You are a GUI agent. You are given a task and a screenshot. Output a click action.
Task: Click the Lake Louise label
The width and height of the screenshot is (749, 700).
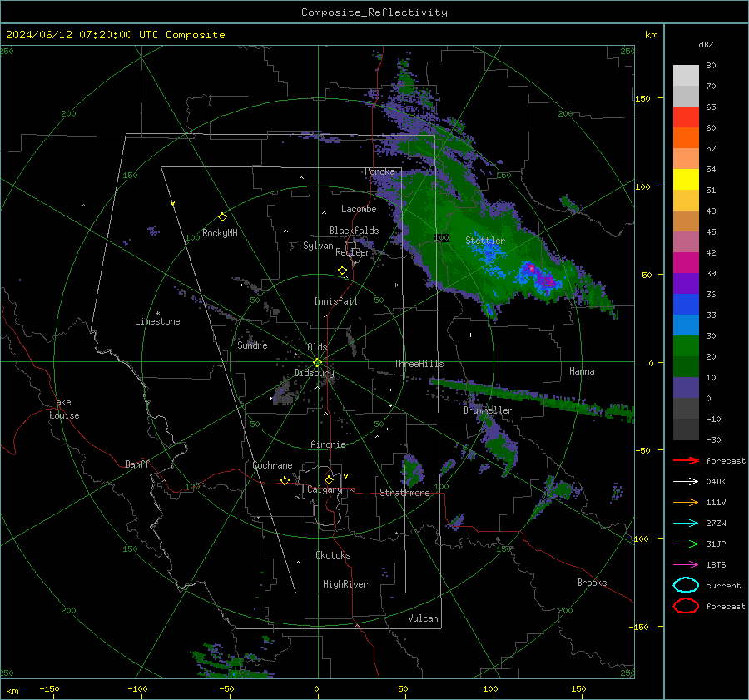[64, 409]
